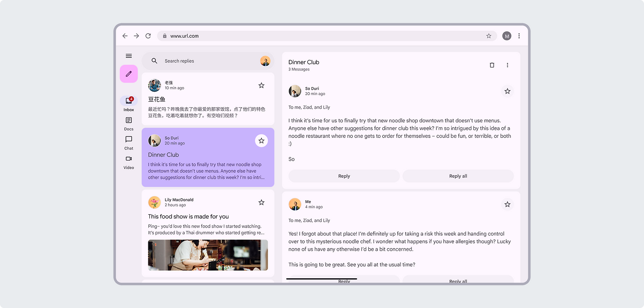Star the Dinner Club email in list
The height and width of the screenshot is (308, 644).
click(262, 141)
